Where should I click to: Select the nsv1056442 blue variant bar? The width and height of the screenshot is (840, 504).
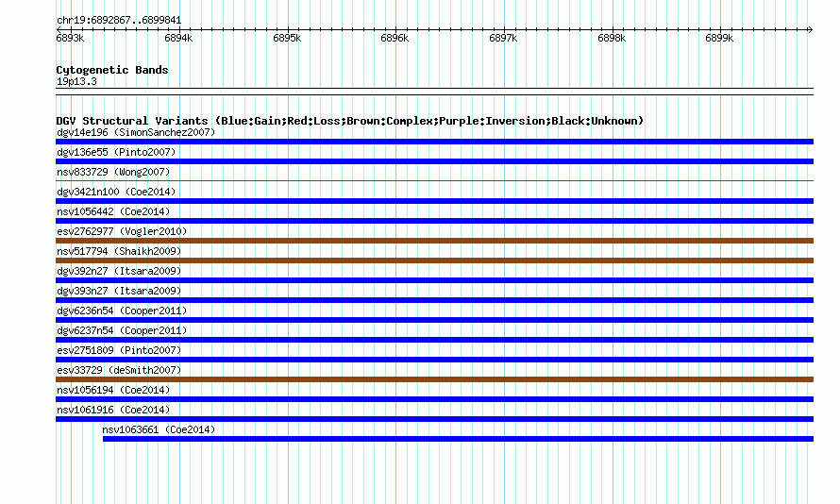tap(434, 221)
